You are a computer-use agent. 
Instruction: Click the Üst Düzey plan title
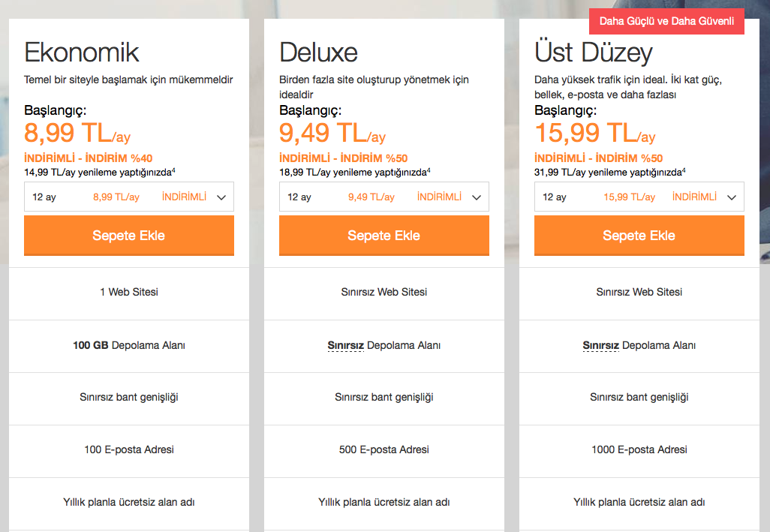click(x=593, y=52)
